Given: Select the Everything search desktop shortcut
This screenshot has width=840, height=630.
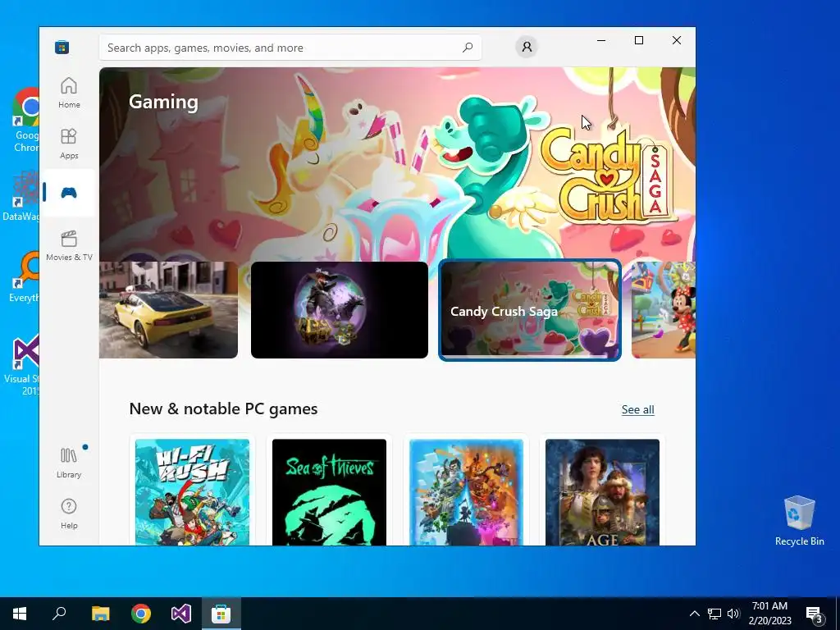Looking at the screenshot, I should pos(24,277).
